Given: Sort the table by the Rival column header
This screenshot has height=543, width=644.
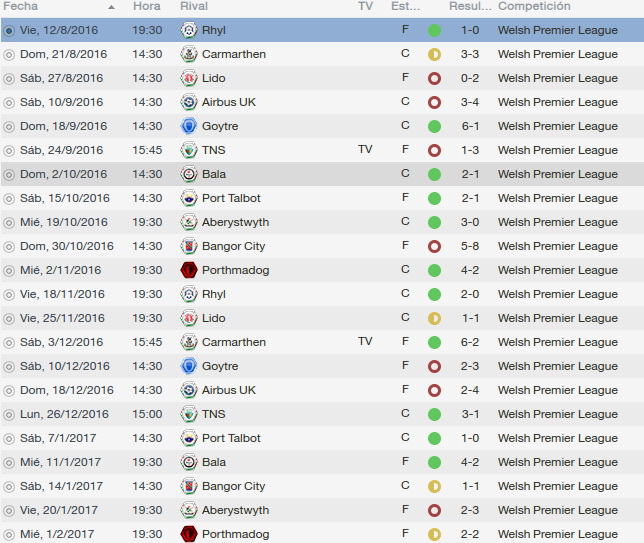Looking at the screenshot, I should (194, 6).
